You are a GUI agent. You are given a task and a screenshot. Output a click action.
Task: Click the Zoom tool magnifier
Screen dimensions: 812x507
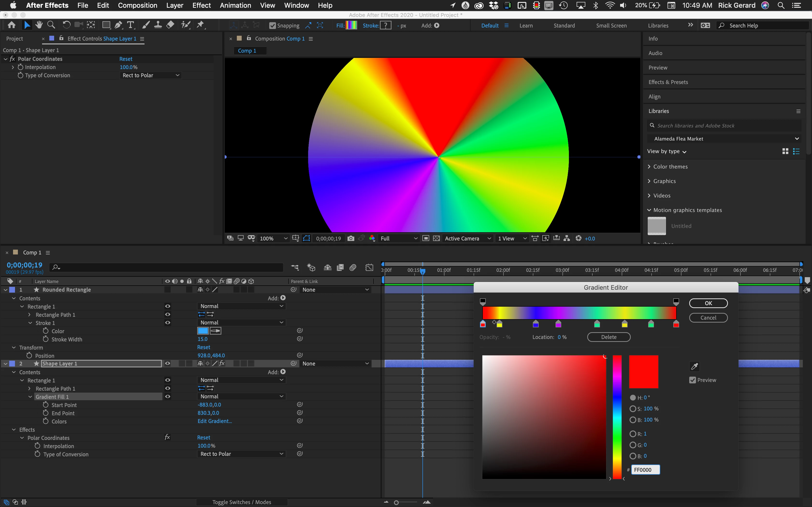point(51,25)
